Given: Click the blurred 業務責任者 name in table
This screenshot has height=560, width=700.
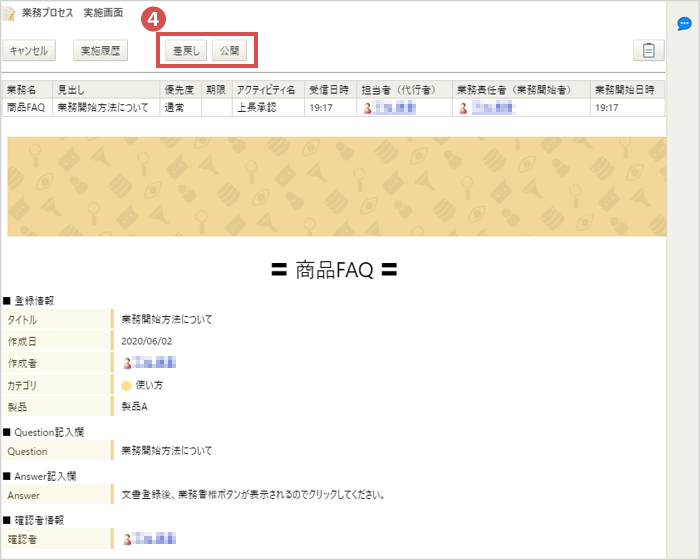Looking at the screenshot, I should [x=493, y=108].
